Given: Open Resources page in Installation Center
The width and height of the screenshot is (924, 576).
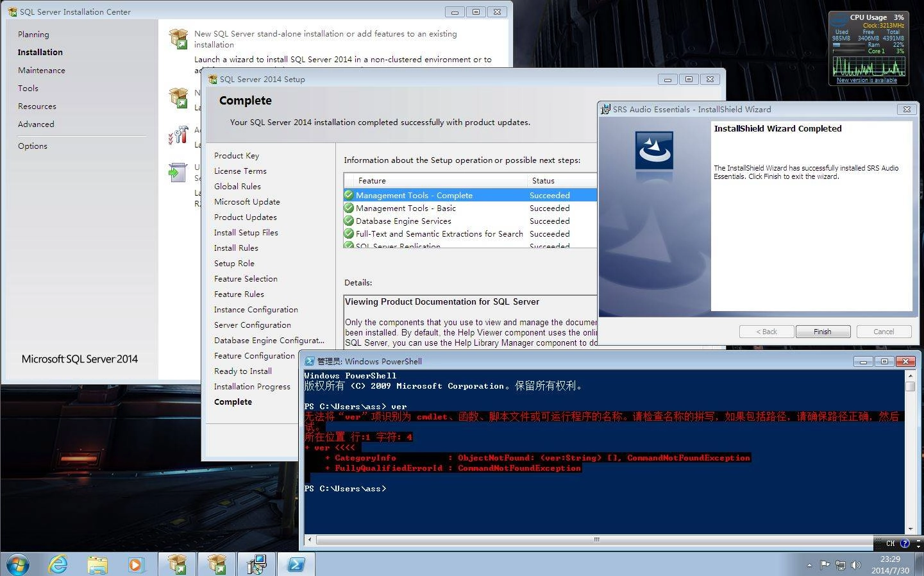Looking at the screenshot, I should tap(37, 106).
